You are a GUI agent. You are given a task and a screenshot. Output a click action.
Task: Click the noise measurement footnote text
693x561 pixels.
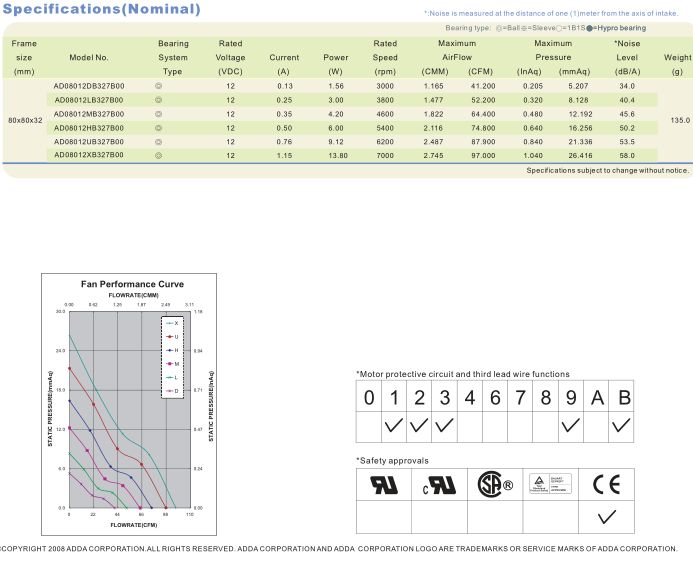point(551,13)
